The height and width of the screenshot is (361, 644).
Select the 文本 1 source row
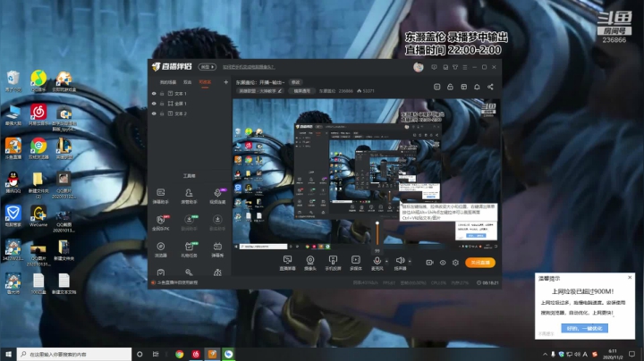click(x=190, y=94)
